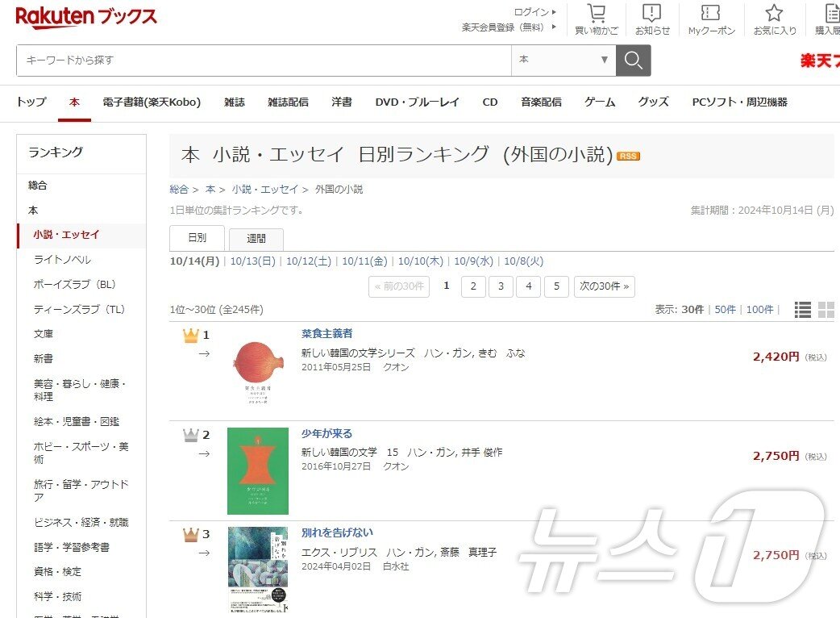The image size is (840, 618).
Task: Open the 雑誌 navigation tab
Action: tap(235, 102)
